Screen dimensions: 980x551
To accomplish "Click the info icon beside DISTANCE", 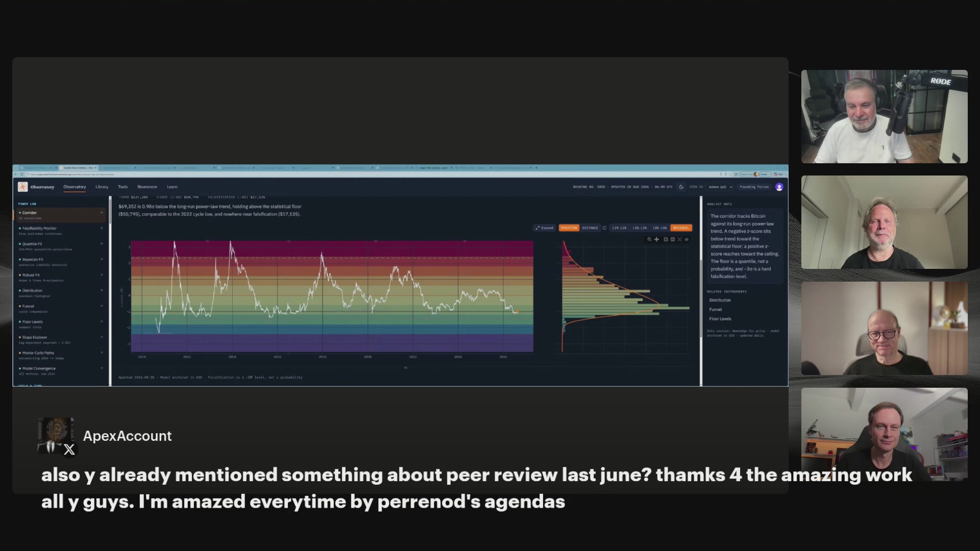I will point(604,228).
